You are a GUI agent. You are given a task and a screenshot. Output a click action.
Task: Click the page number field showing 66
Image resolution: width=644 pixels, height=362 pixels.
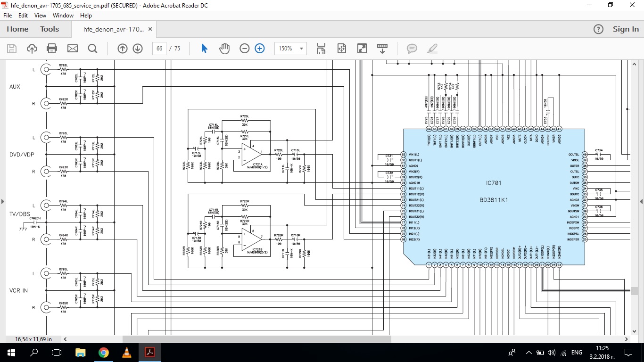pyautogui.click(x=159, y=49)
